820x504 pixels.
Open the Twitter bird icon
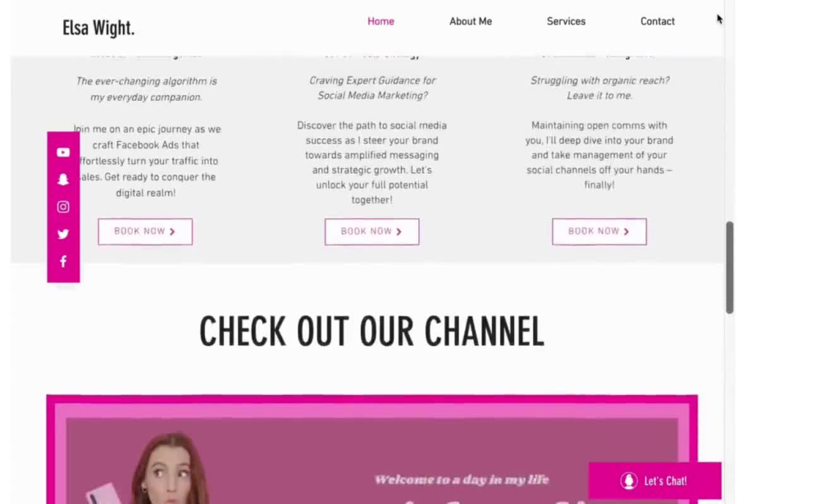63,234
